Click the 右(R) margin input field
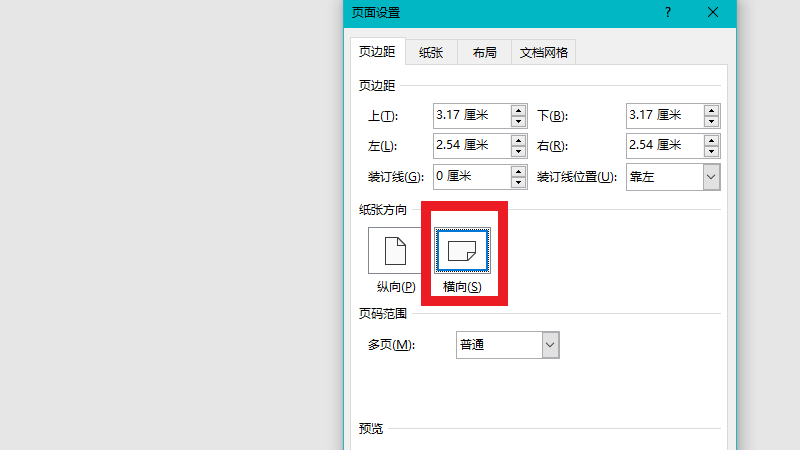The image size is (800, 450). click(665, 146)
